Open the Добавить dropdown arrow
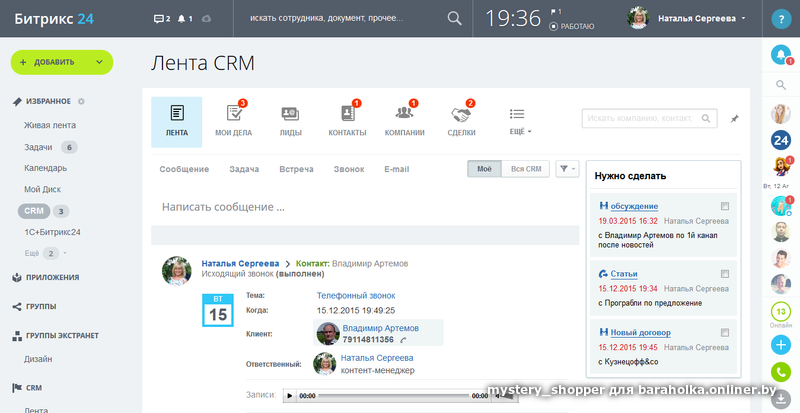800x413 pixels. pyautogui.click(x=99, y=62)
